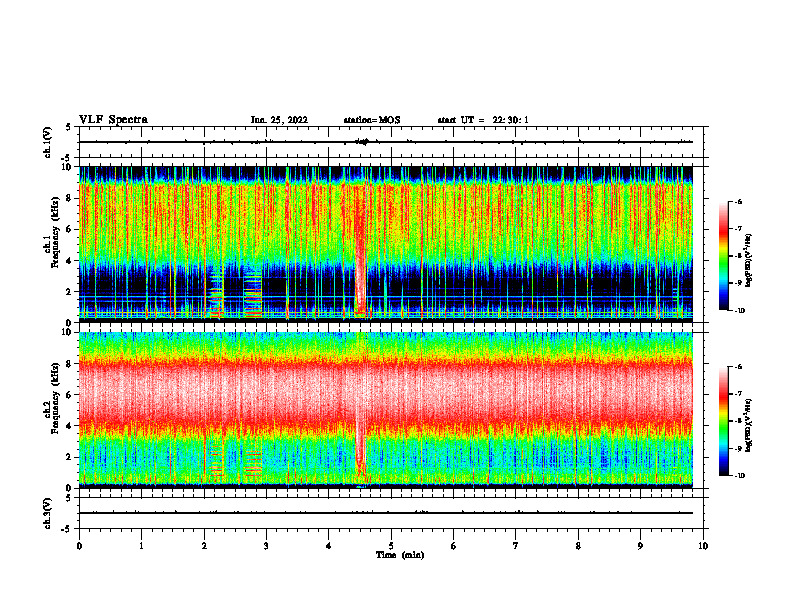Viewport: 792px width, 612px height.
Task: Click the "-10" label on ch.1 colorbar
Action: 739,311
